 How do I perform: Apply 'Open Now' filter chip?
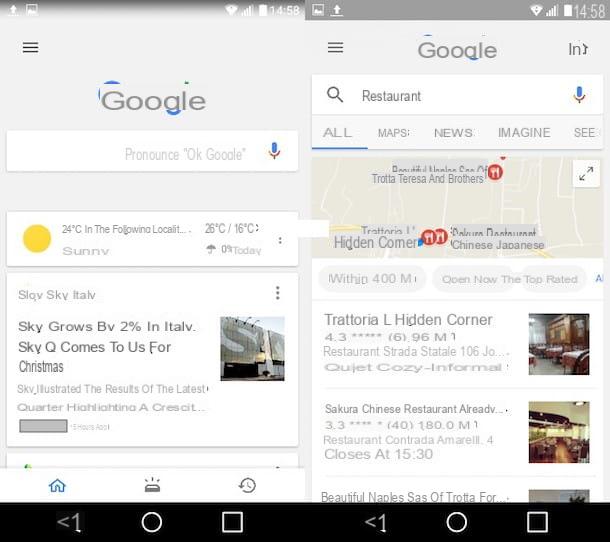coord(471,279)
